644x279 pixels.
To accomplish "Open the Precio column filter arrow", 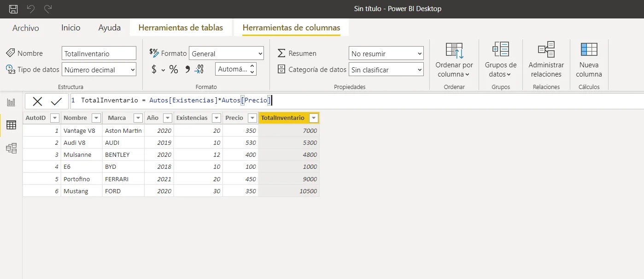I will [x=252, y=118].
